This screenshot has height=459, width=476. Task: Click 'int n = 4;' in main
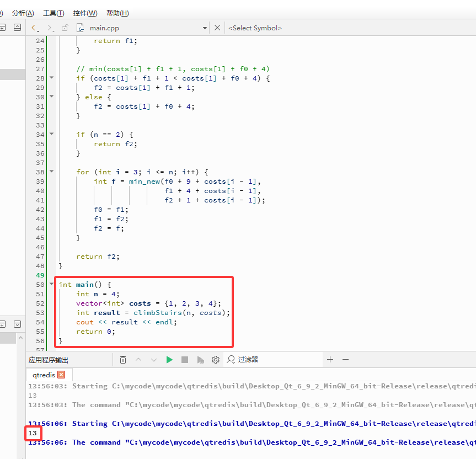click(98, 294)
